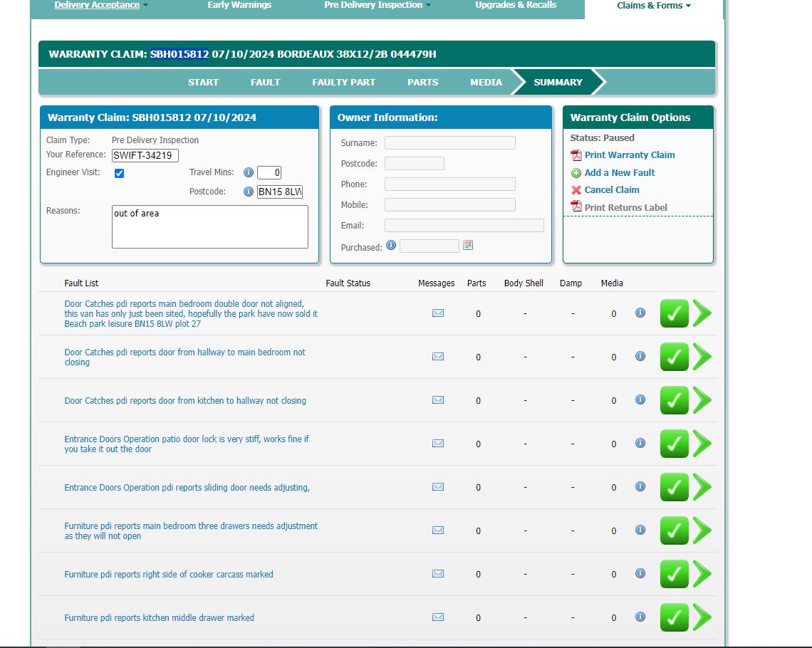
Task: Expand the Claims & Forms menu
Action: tap(654, 6)
